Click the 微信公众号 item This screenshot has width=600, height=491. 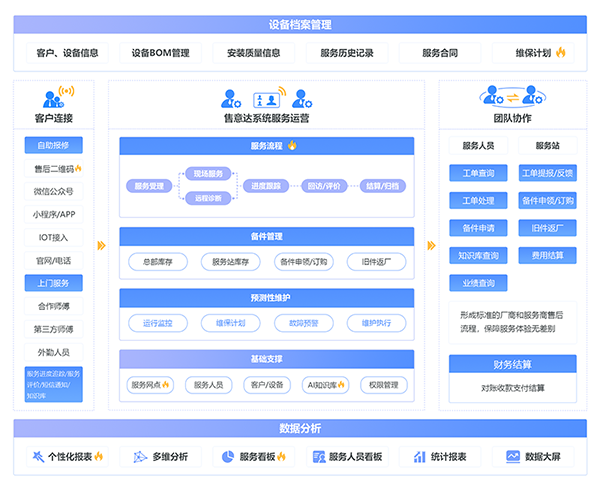coord(54,191)
